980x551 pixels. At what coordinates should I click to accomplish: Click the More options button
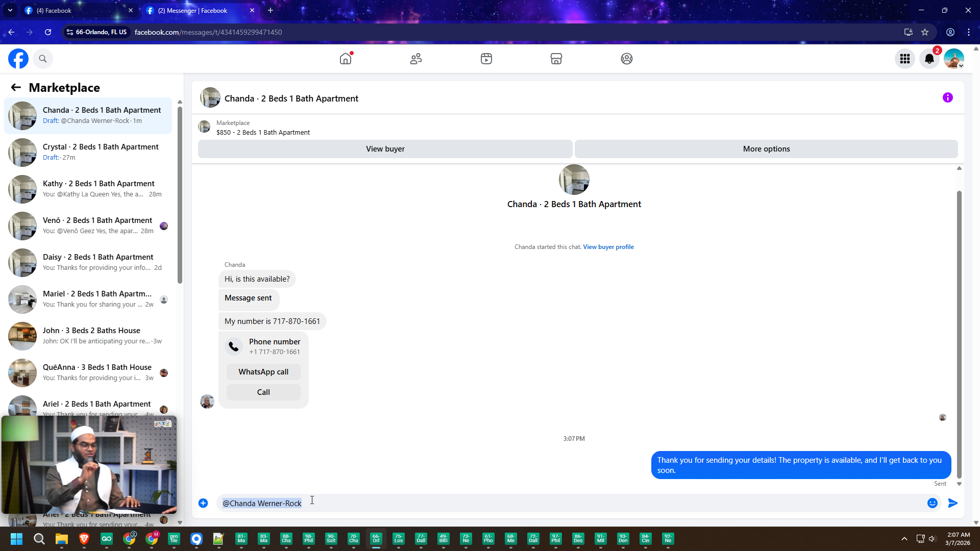[766, 149]
